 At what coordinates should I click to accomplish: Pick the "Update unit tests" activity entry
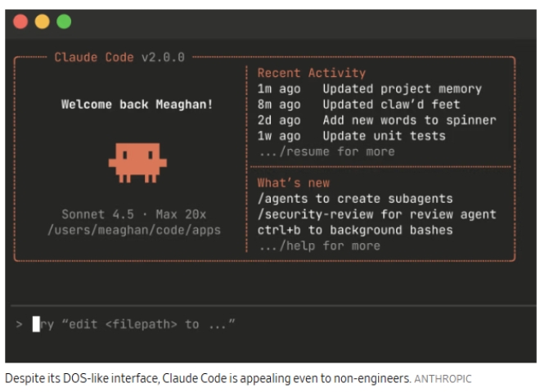(384, 136)
